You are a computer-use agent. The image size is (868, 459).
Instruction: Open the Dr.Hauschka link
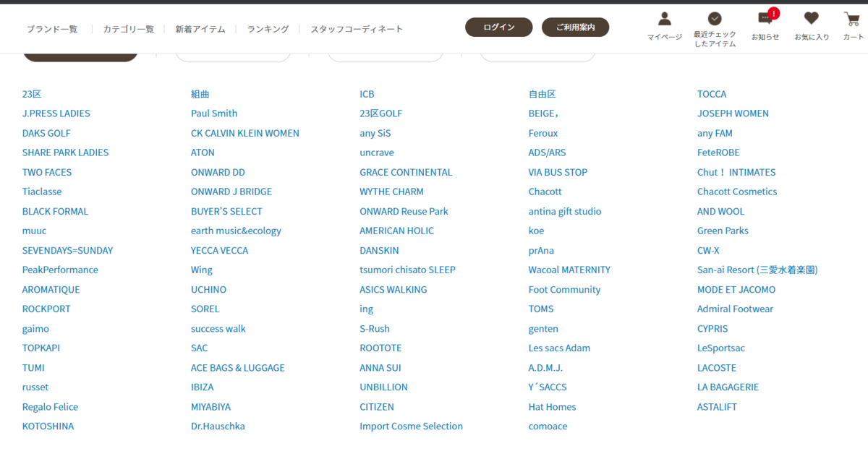(x=218, y=426)
